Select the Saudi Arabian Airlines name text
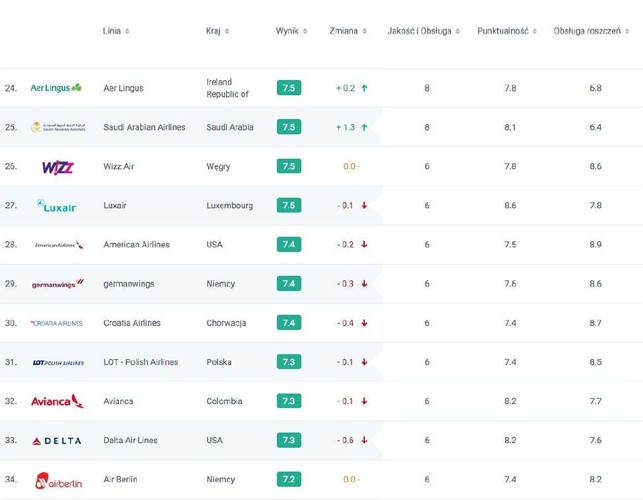The image size is (643, 500). click(144, 127)
